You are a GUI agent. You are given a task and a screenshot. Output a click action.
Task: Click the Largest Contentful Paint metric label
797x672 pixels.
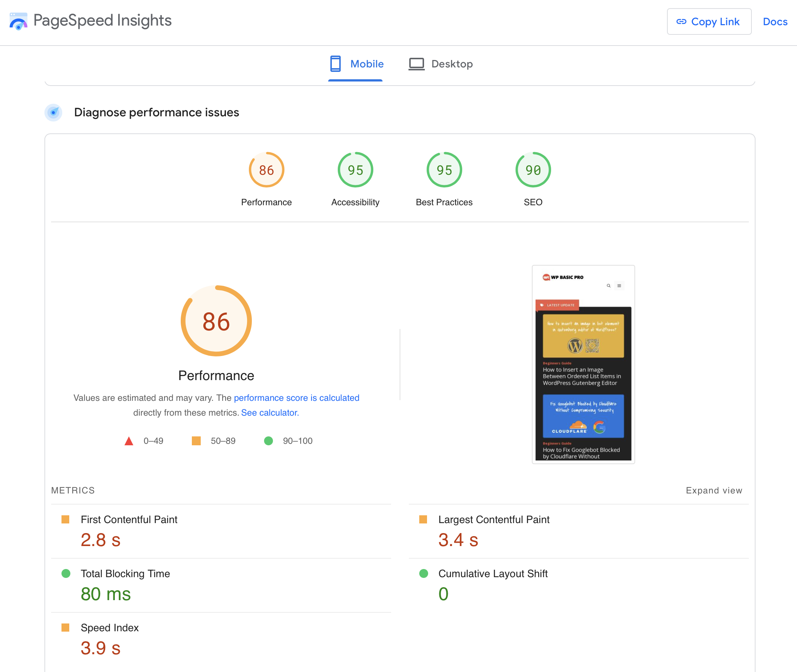pos(494,520)
